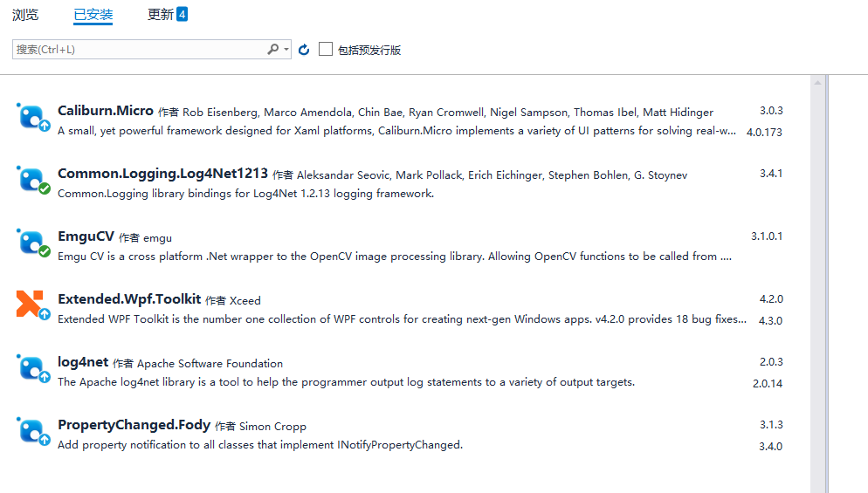Select the PropertyChanged.Fody package title

134,425
